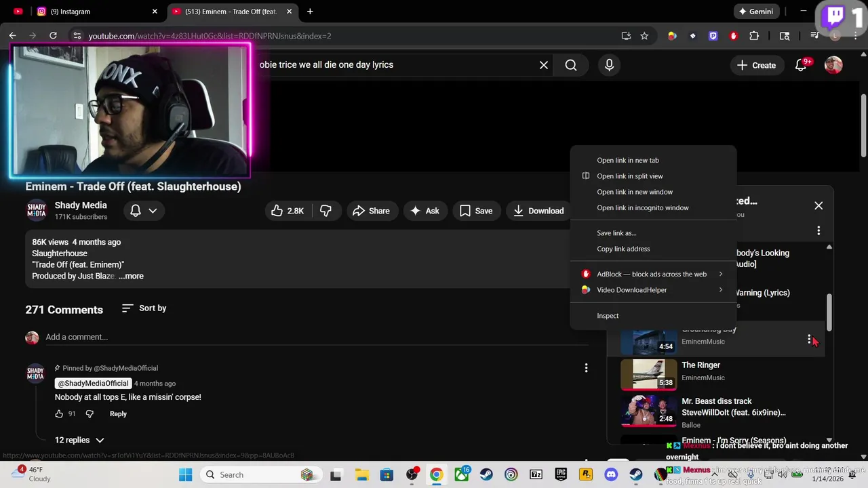Click the Ask button
This screenshot has height=488, width=868.
click(425, 211)
